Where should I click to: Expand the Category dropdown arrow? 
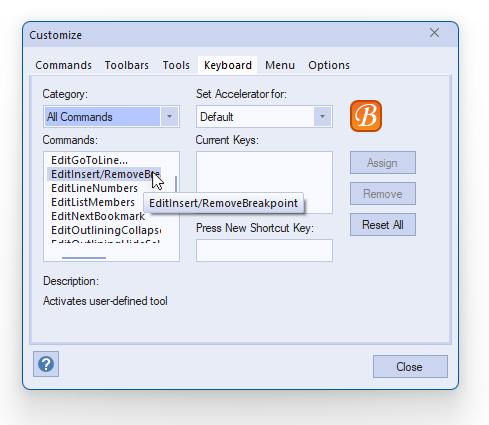coord(169,116)
